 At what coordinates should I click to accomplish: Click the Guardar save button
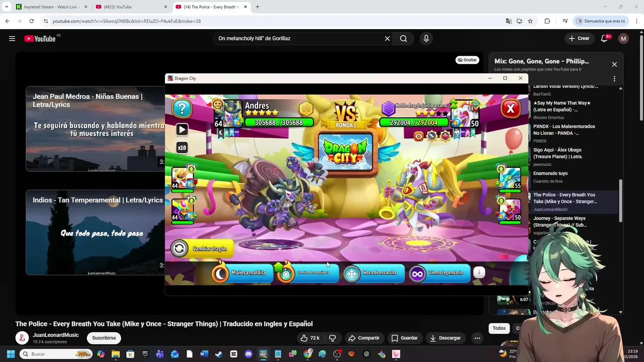coord(405,338)
